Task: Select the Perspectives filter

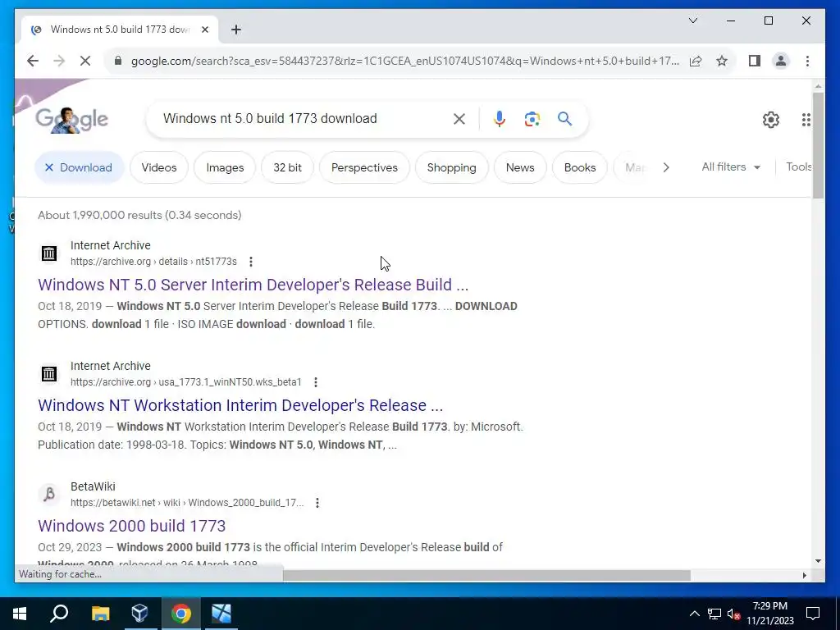Action: coord(364,167)
